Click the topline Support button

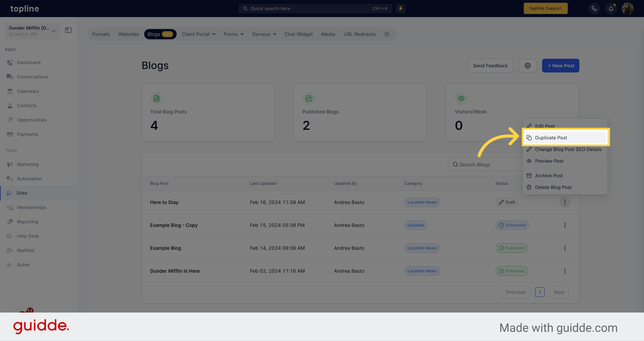pyautogui.click(x=546, y=9)
